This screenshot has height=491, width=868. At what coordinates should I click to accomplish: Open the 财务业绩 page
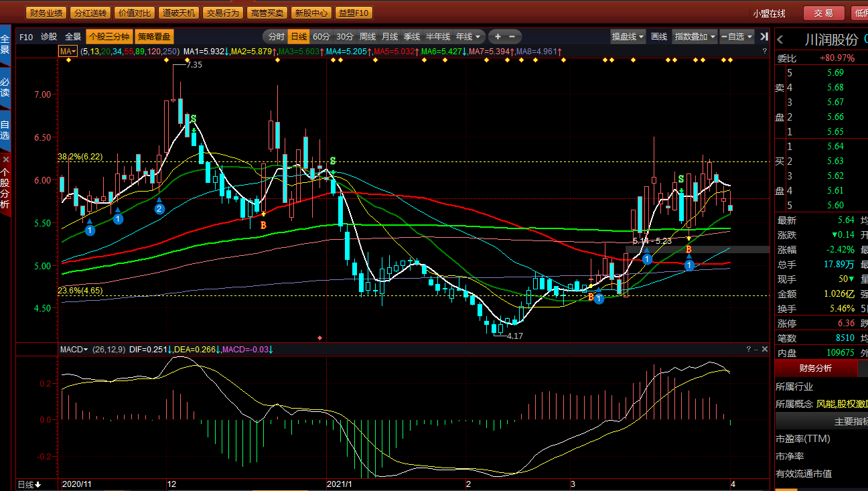point(46,13)
